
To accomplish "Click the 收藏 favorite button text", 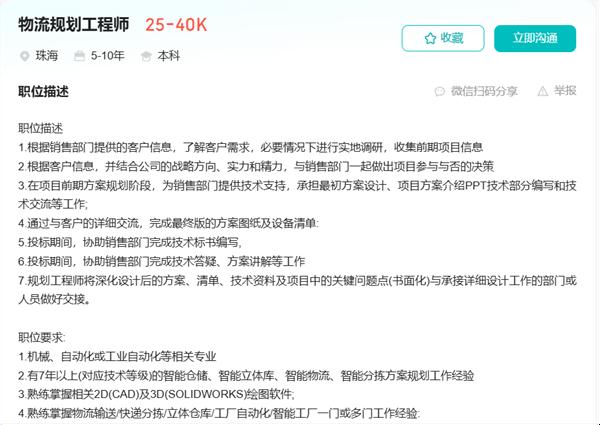I will click(452, 38).
